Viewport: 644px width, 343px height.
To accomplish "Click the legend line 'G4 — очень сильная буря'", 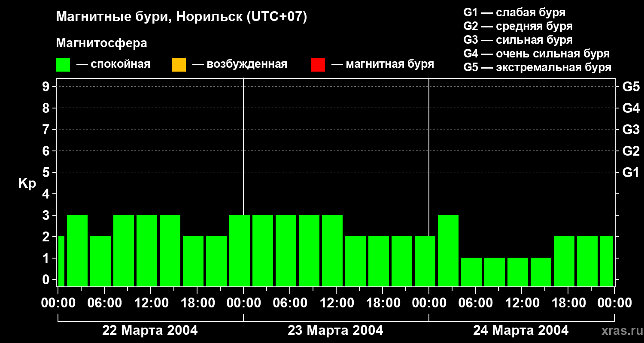I will pos(536,54).
